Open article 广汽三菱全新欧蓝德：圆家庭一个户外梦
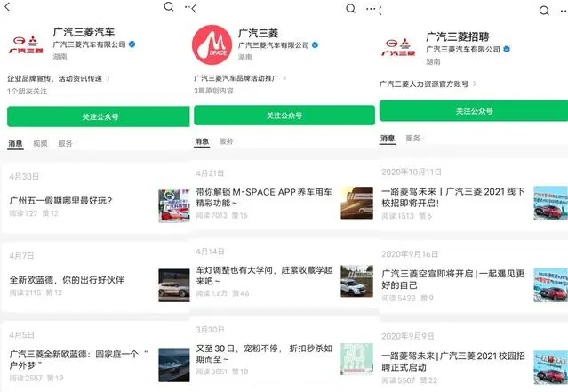 [x=78, y=359]
